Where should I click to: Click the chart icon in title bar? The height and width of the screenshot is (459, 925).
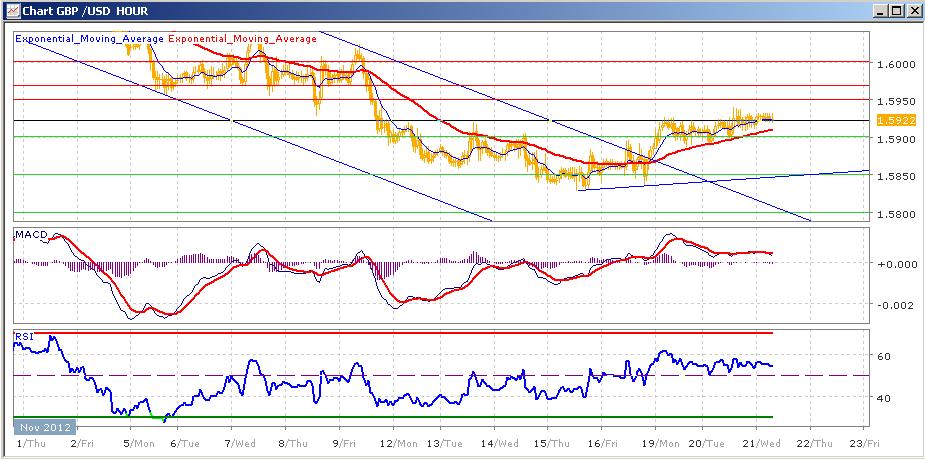tap(12, 11)
